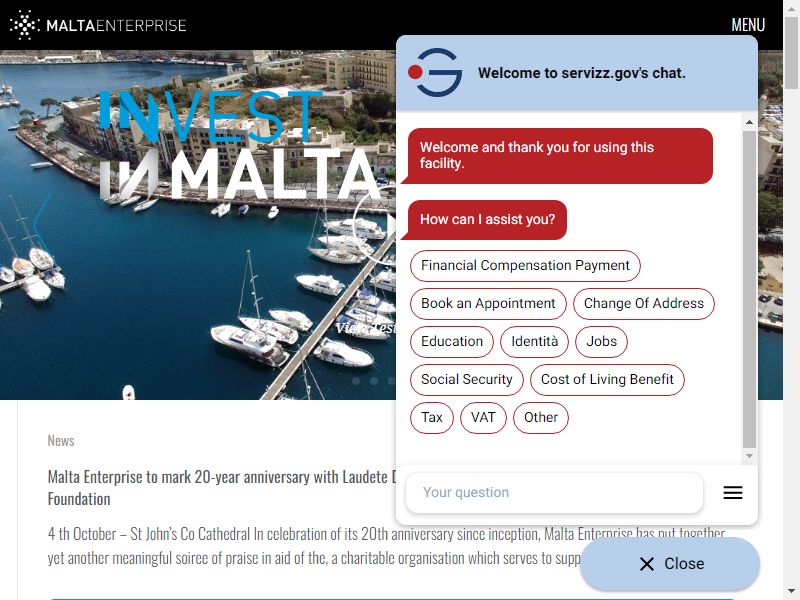Click the servizz.gov logo in chat header
This screenshot has width=800, height=600.
(435, 72)
